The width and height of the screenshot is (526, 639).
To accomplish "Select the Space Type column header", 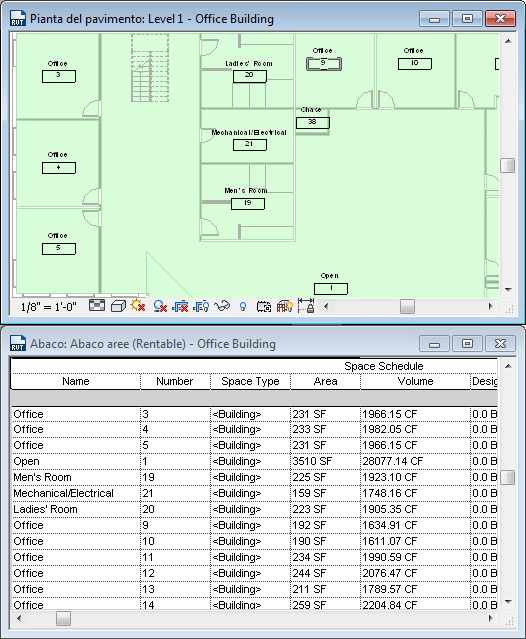I will click(250, 381).
